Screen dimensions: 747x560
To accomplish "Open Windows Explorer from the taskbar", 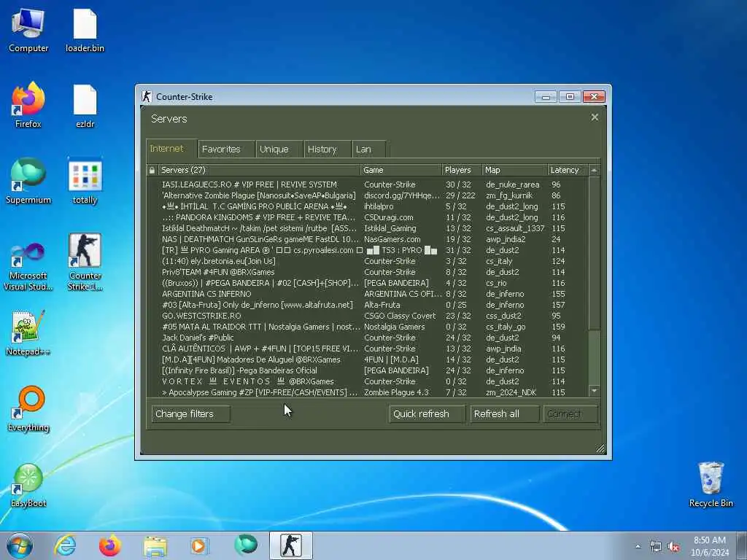I will coord(155,545).
